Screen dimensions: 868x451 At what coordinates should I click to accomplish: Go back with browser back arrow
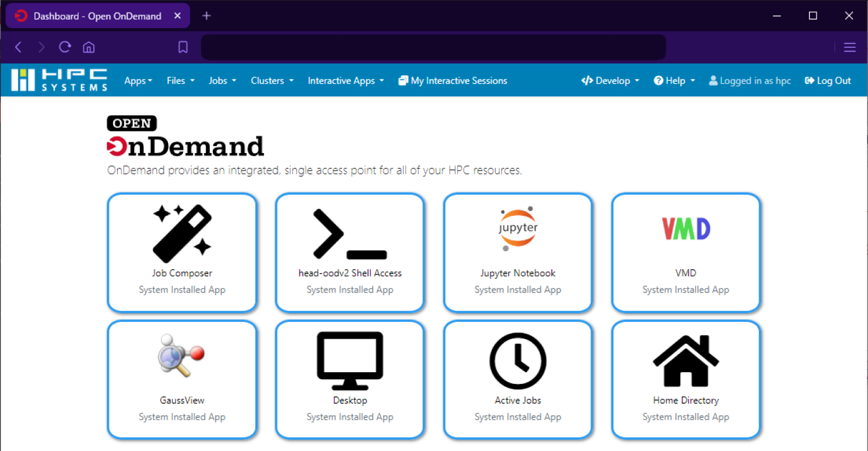click(18, 47)
